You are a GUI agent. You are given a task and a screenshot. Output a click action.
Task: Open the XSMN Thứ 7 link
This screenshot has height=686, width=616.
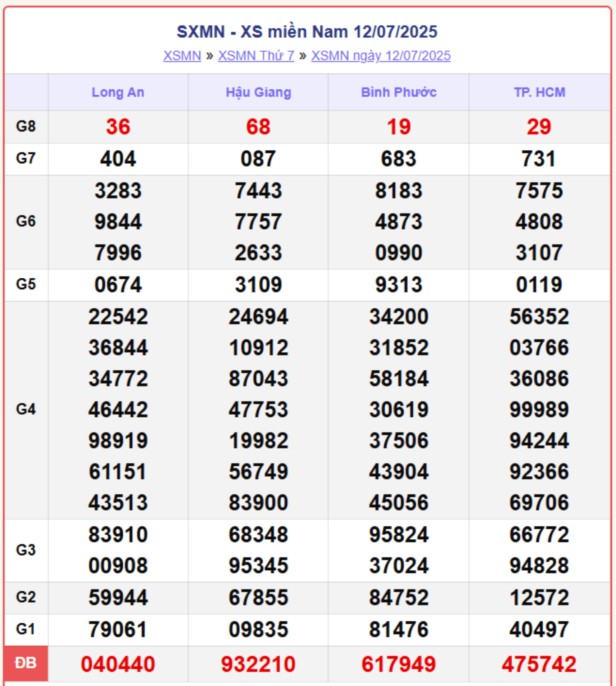pos(256,56)
